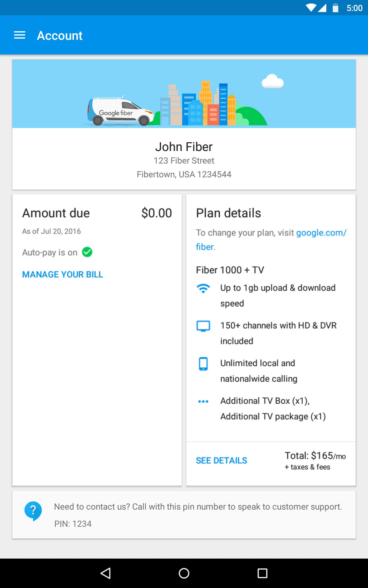368x588 pixels.
Task: Open Manage Your Bill
Action: (63, 274)
